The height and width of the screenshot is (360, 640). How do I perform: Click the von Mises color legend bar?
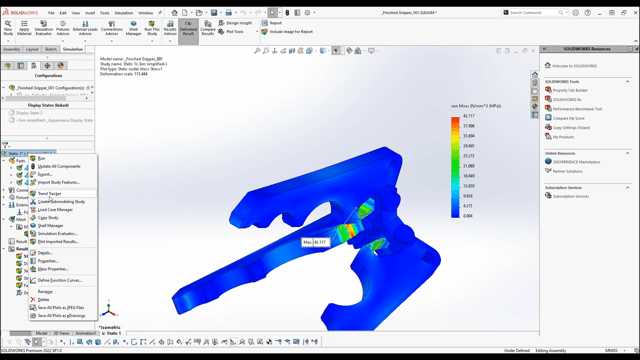pyautogui.click(x=455, y=167)
